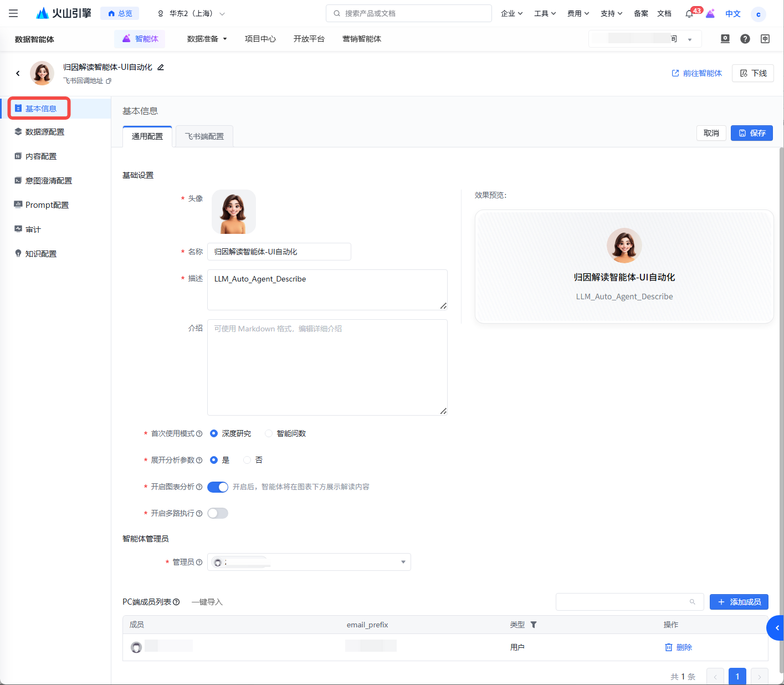The image size is (784, 685).
Task: Show help for 首次使用模式
Action: [x=199, y=433]
